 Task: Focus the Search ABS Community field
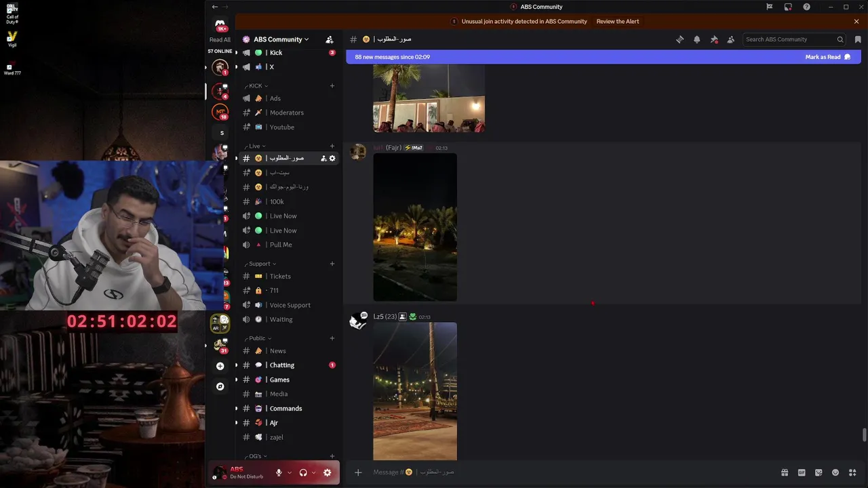click(x=794, y=39)
